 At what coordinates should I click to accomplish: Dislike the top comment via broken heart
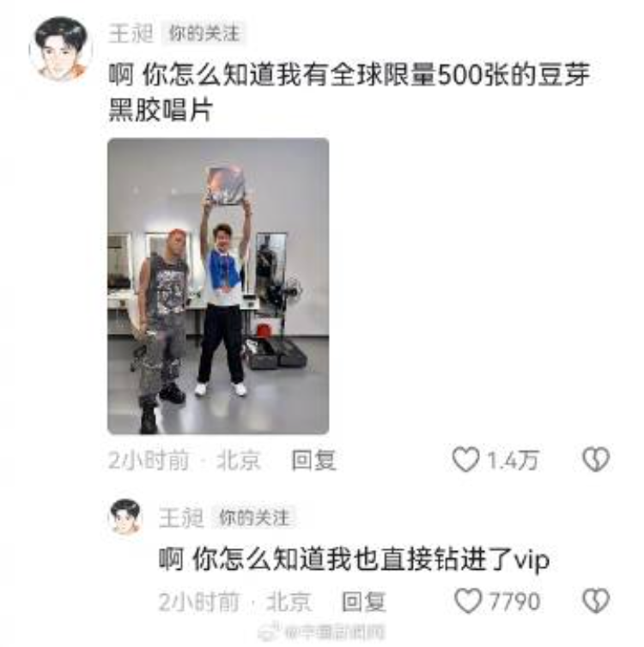(x=596, y=459)
